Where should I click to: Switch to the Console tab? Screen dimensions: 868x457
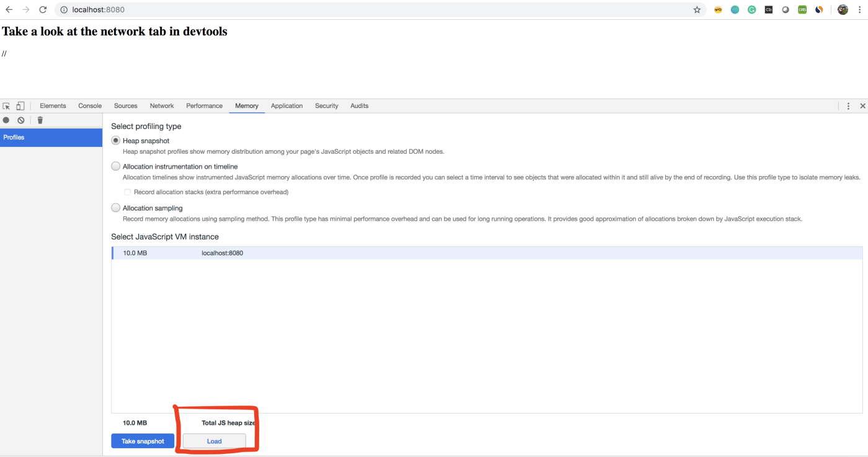tap(90, 106)
